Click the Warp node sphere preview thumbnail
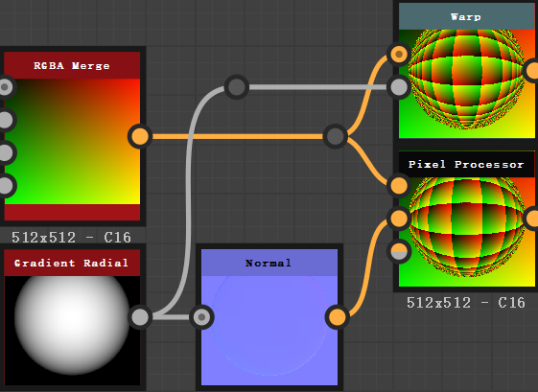The height and width of the screenshot is (392, 538). 467,84
